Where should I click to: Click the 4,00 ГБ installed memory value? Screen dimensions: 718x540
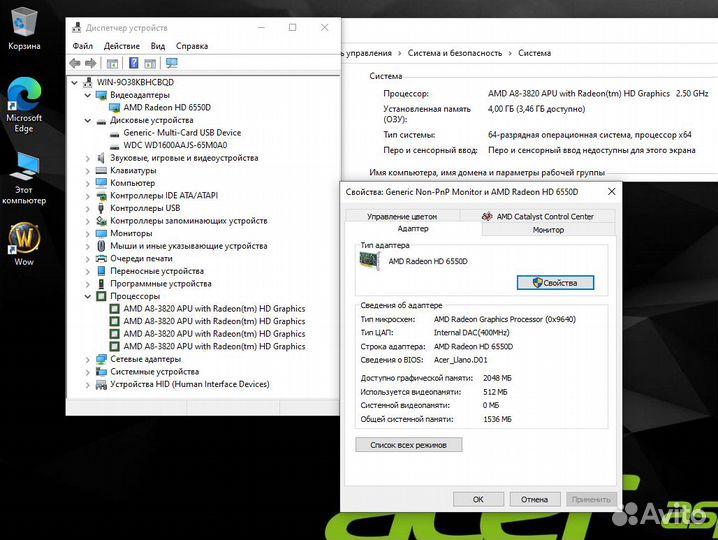pos(537,109)
